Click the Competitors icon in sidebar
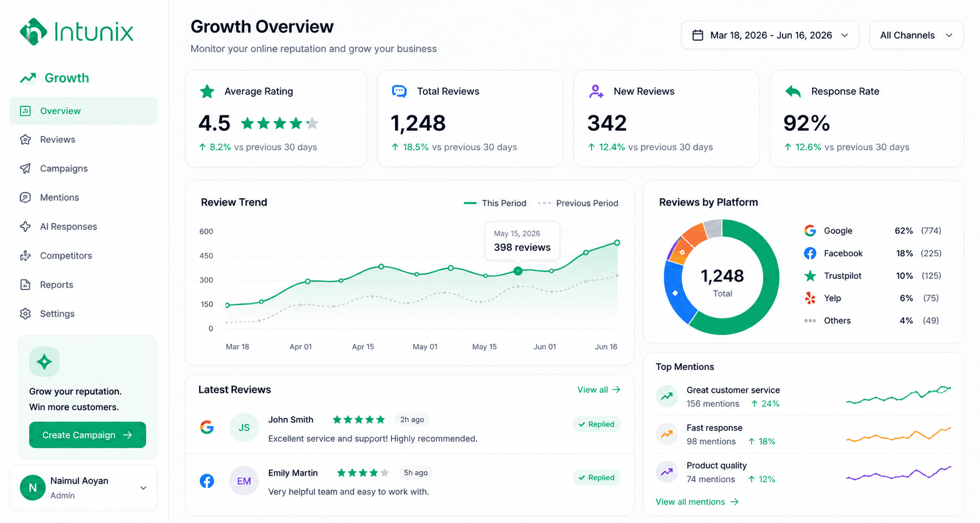Image resolution: width=980 pixels, height=523 pixels. [25, 256]
